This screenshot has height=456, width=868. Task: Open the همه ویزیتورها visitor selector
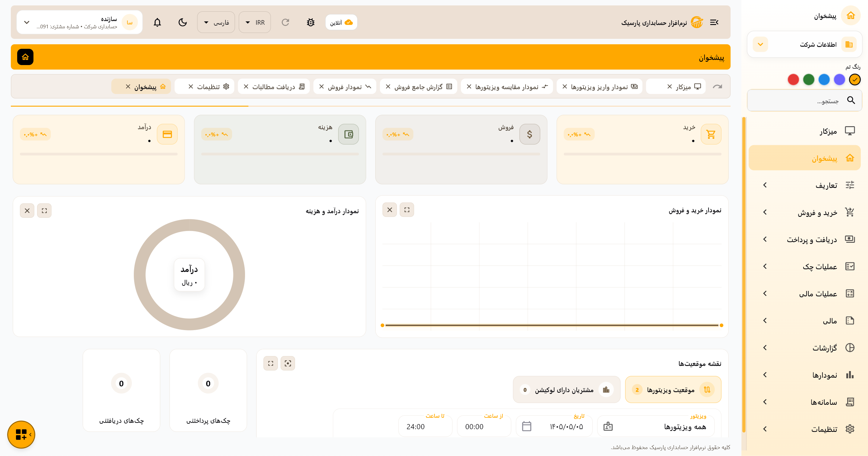[656, 426]
